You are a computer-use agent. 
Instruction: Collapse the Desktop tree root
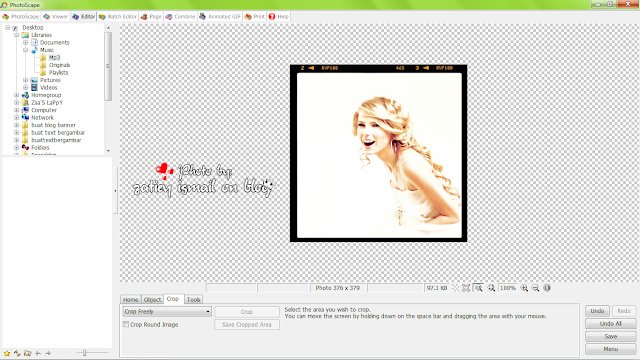pos(8,28)
